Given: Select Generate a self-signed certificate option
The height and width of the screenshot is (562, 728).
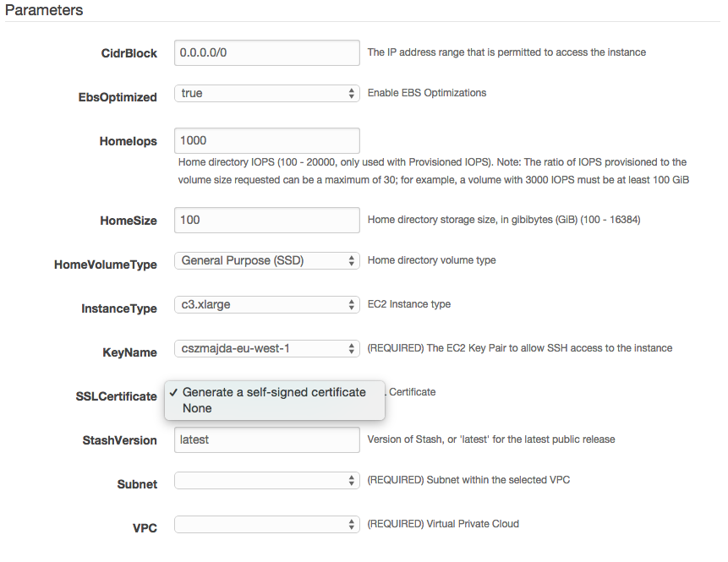Looking at the screenshot, I should coord(275,392).
